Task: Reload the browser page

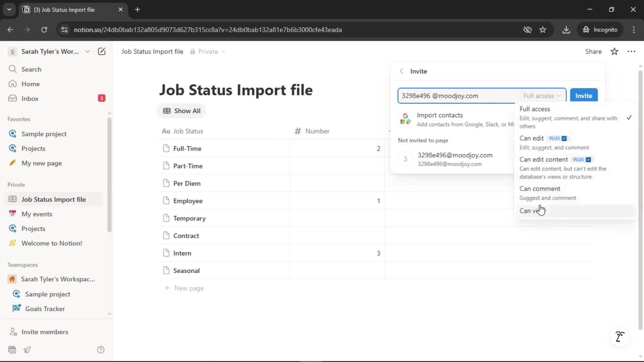Action: click(44, 29)
